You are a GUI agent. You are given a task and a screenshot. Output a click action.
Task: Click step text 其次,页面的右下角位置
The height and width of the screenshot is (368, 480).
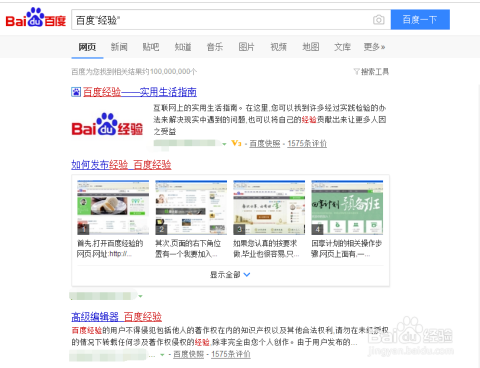tap(188, 249)
